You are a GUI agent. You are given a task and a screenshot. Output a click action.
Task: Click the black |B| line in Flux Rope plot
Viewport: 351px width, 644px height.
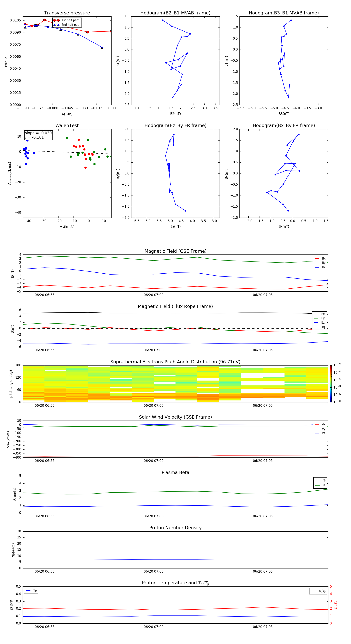175,313
